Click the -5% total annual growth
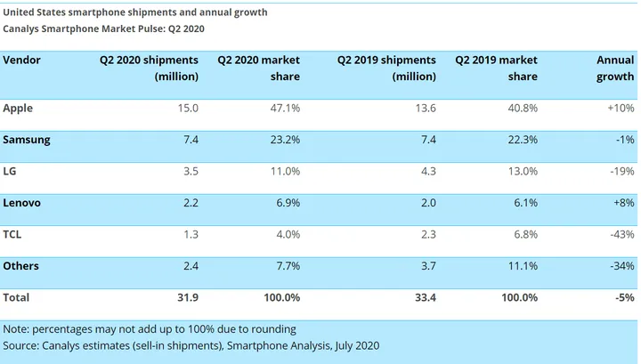The image size is (641, 364). [625, 297]
